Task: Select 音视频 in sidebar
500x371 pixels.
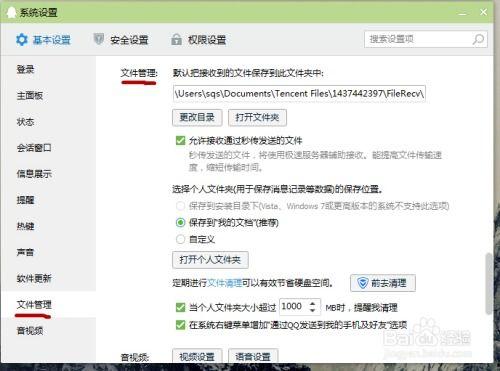Action: pos(30,331)
